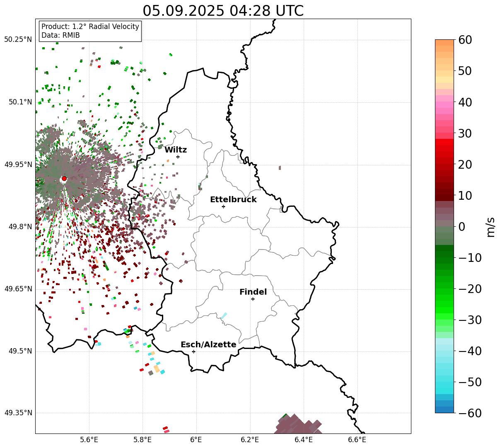Viewport: 500px width, 448px height.
Task: Click the colorbar at 0 m/s grey
Action: [444, 226]
